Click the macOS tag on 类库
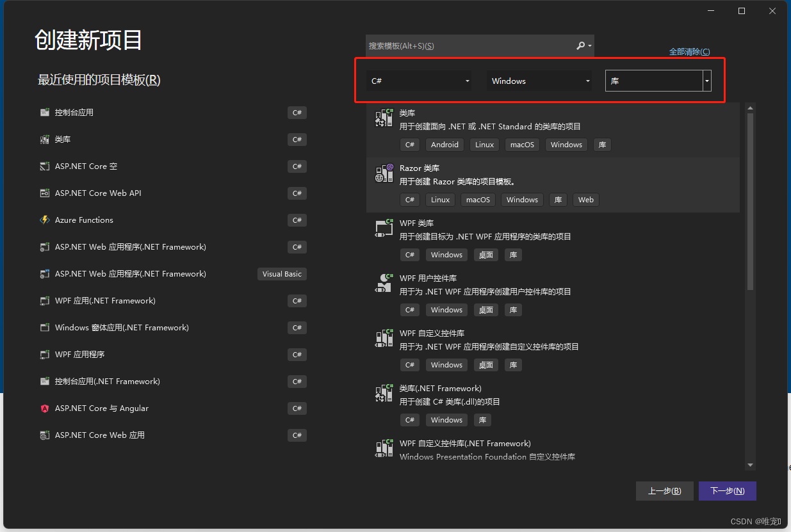The width and height of the screenshot is (791, 532). 522,145
